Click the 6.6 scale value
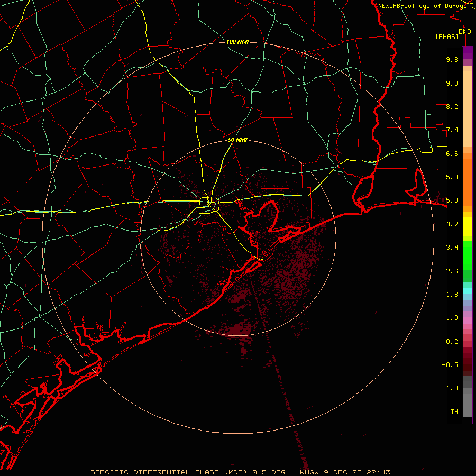The height and width of the screenshot is (476, 476). pos(452,153)
